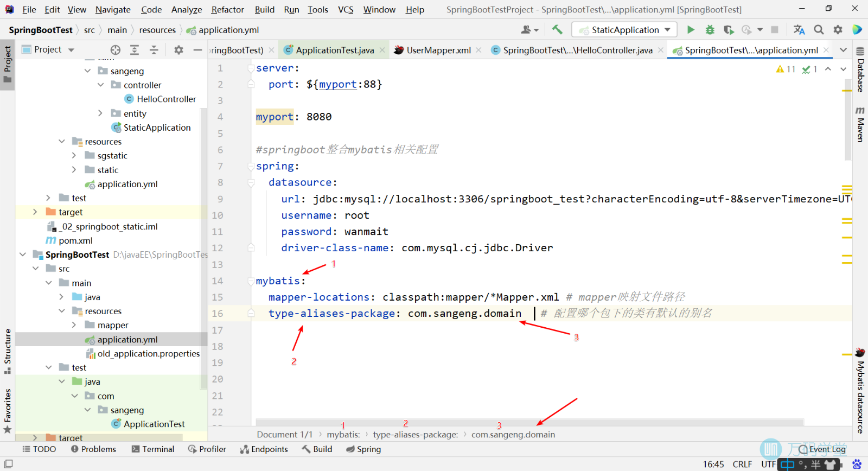Open the Refactor menu

click(227, 9)
